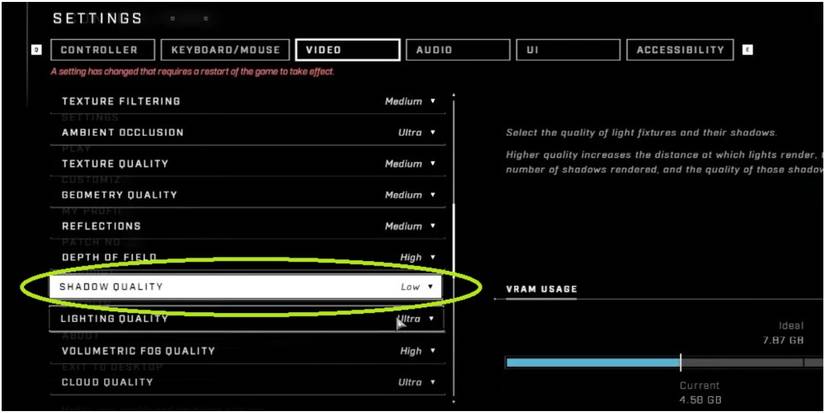Expand the Lighting Quality dropdown
The width and height of the screenshot is (825, 413).
tap(433, 319)
